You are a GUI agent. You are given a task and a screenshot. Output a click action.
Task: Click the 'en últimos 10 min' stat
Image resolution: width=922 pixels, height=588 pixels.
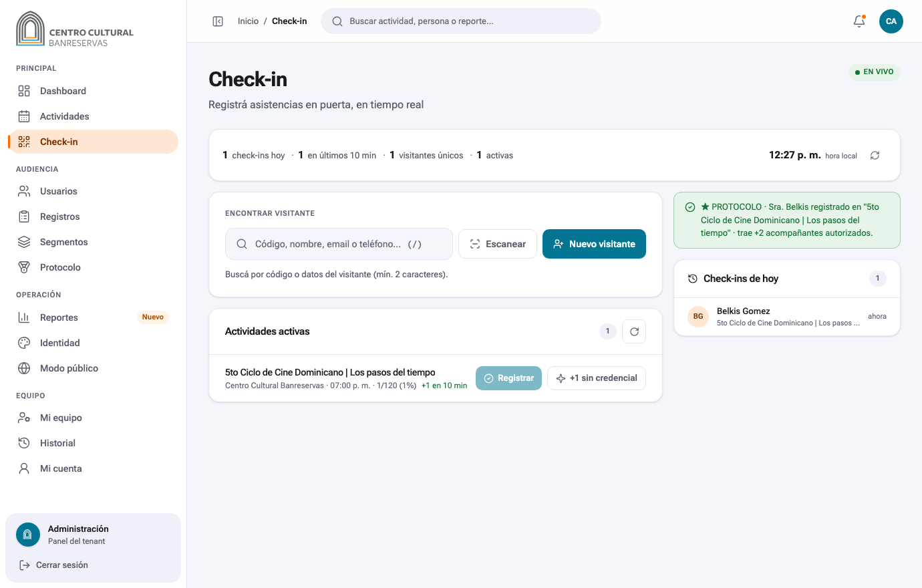click(x=337, y=155)
